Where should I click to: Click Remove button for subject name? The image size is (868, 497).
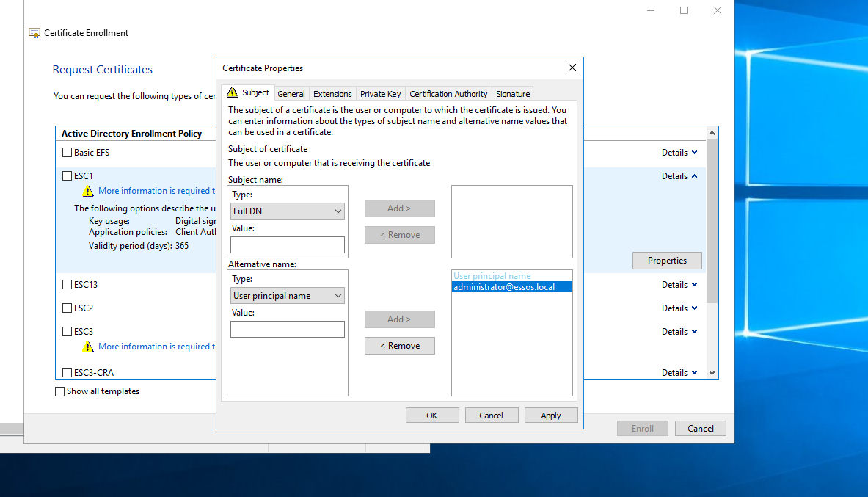pos(400,235)
